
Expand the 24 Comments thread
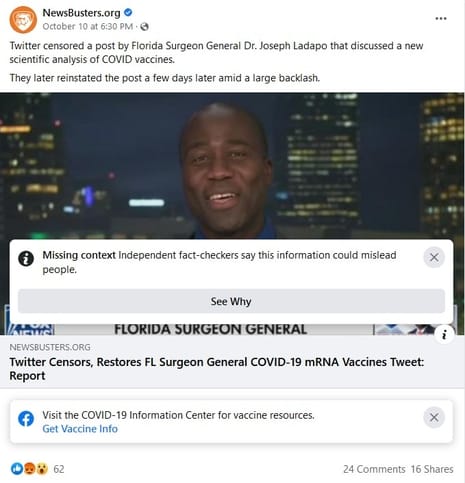click(374, 469)
